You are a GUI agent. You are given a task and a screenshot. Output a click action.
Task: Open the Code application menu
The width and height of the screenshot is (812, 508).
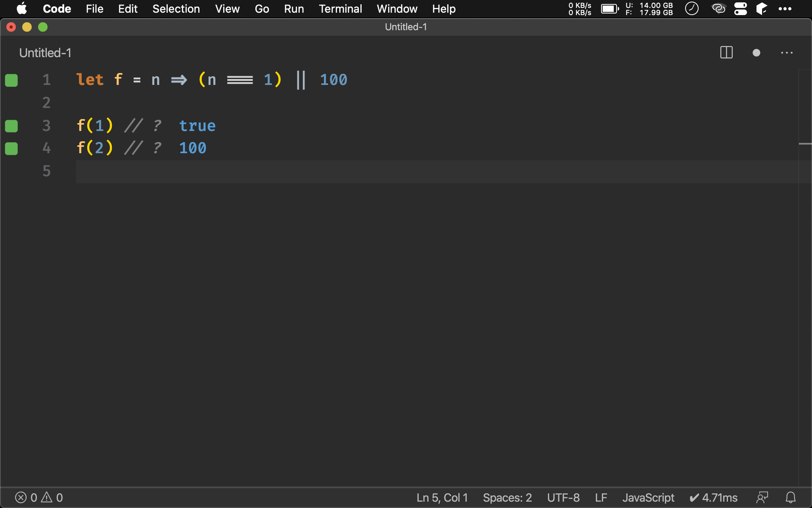pos(57,9)
